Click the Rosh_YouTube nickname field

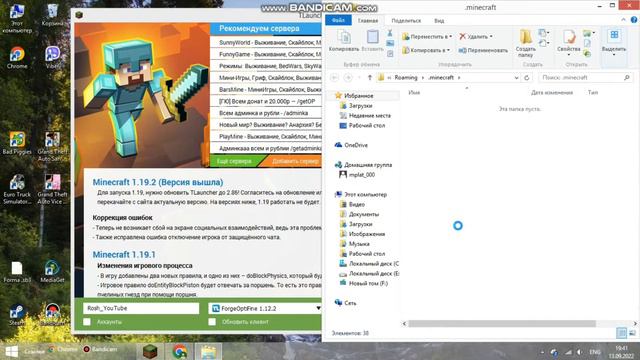pyautogui.click(x=141, y=308)
